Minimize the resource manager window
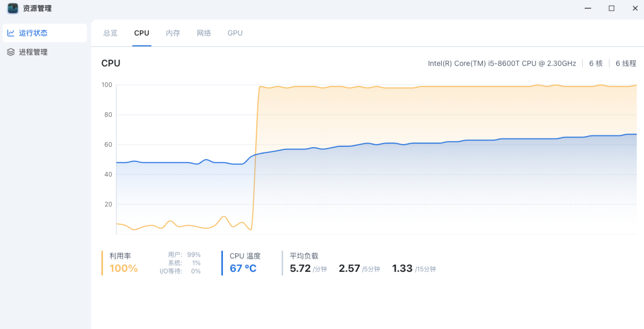The width and height of the screenshot is (644, 329). [587, 8]
